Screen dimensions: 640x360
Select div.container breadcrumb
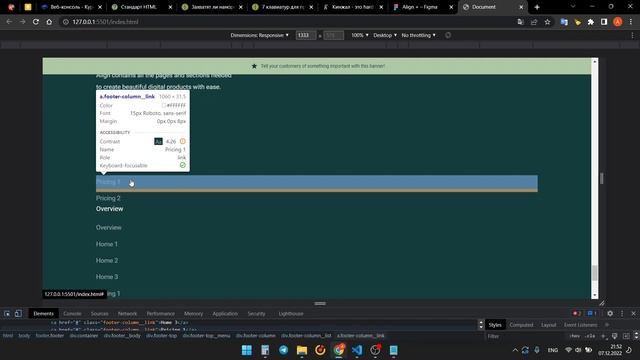84,336
